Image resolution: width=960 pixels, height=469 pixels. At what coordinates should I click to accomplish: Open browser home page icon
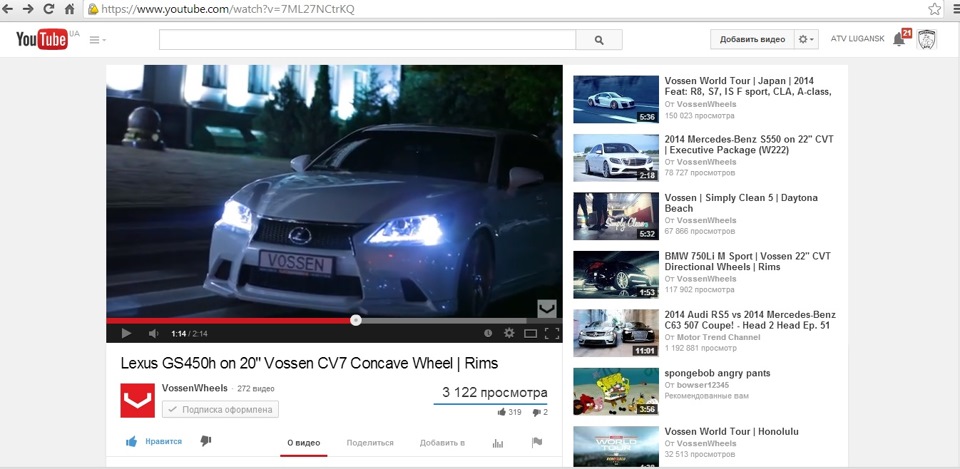(70, 9)
